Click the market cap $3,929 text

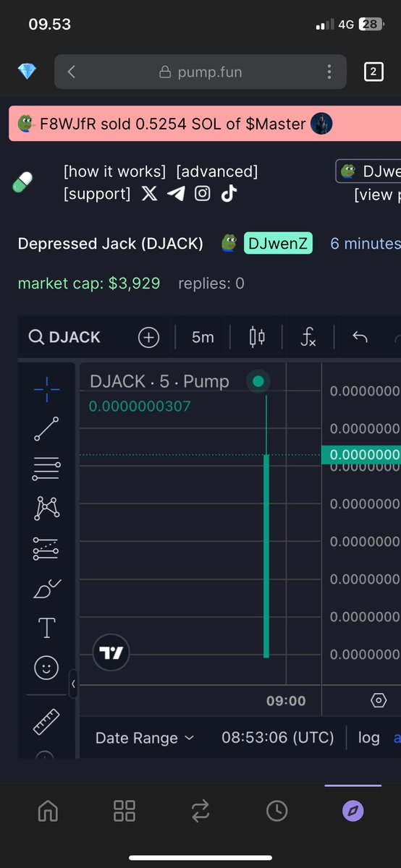(89, 284)
